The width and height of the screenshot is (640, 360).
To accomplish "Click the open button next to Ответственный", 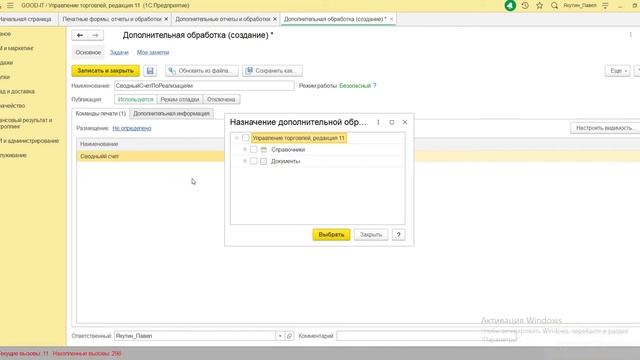I will click(289, 336).
